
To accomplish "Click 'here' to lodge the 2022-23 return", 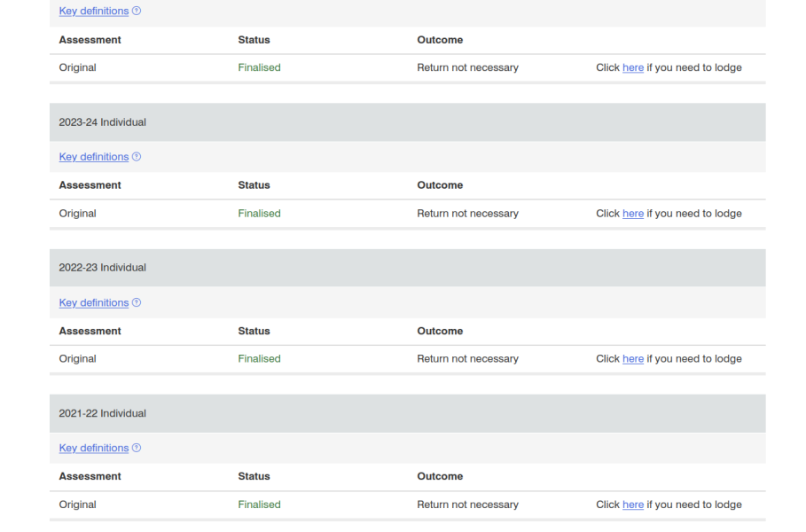I will (632, 359).
